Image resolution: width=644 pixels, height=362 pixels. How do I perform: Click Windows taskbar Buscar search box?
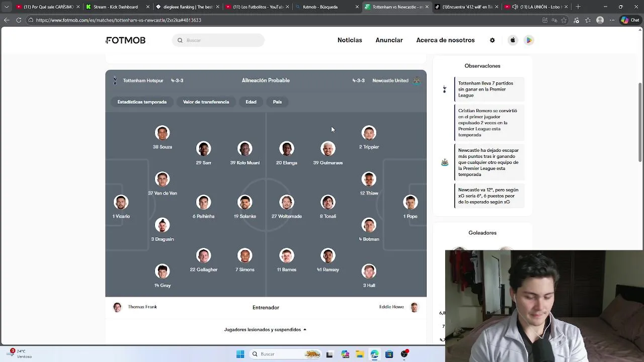coord(286,354)
